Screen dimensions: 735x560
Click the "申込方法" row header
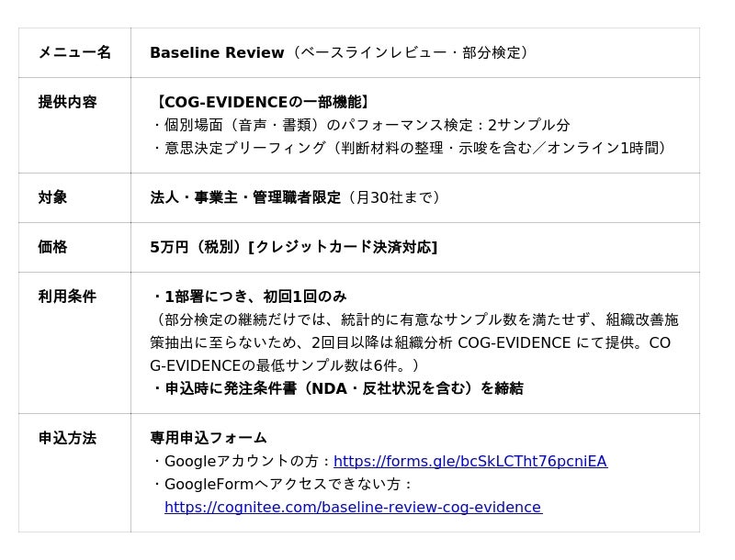click(67, 438)
